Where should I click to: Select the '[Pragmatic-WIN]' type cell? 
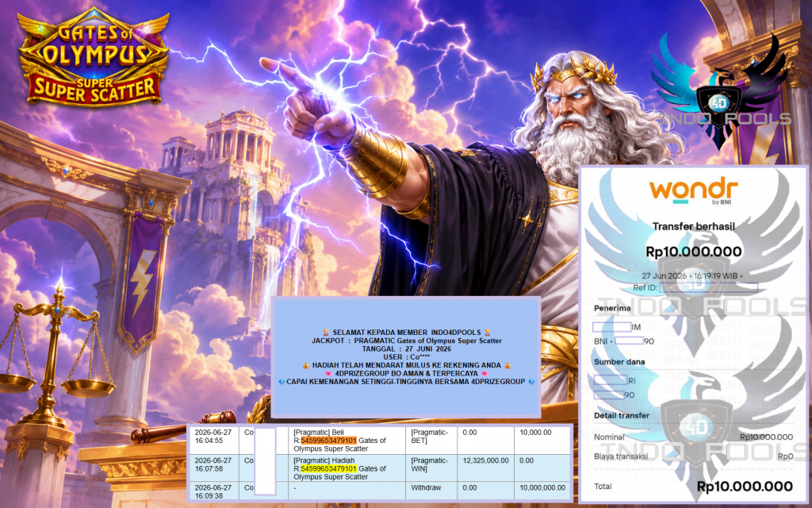tap(432, 468)
